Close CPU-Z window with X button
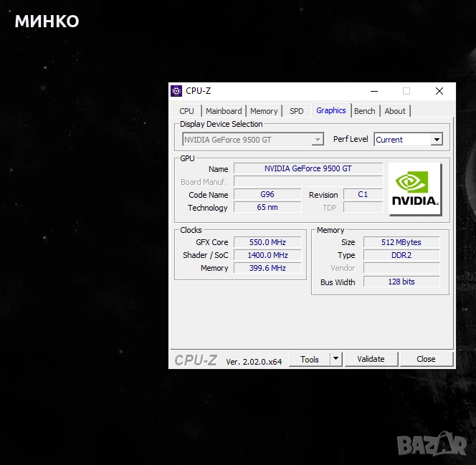The height and width of the screenshot is (465, 476). (x=439, y=91)
